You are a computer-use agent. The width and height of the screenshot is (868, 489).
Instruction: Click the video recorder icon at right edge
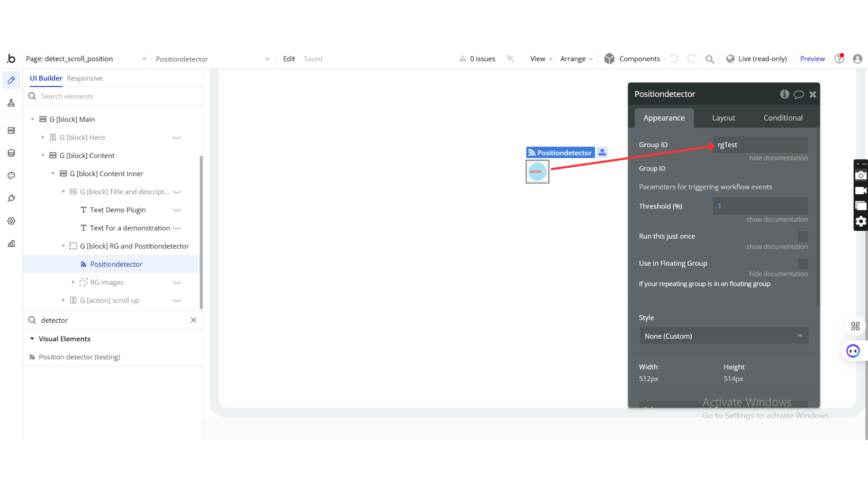[861, 191]
